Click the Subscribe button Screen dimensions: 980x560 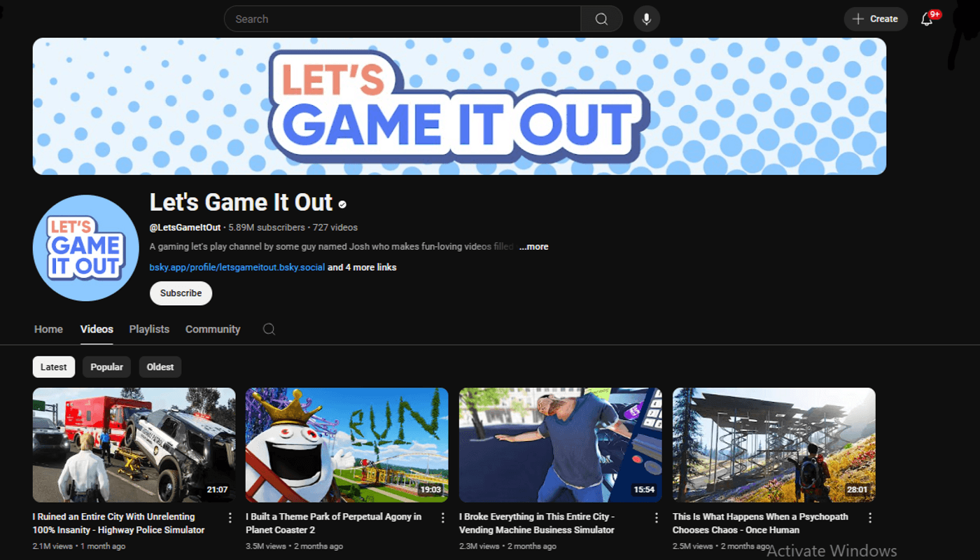pyautogui.click(x=181, y=293)
